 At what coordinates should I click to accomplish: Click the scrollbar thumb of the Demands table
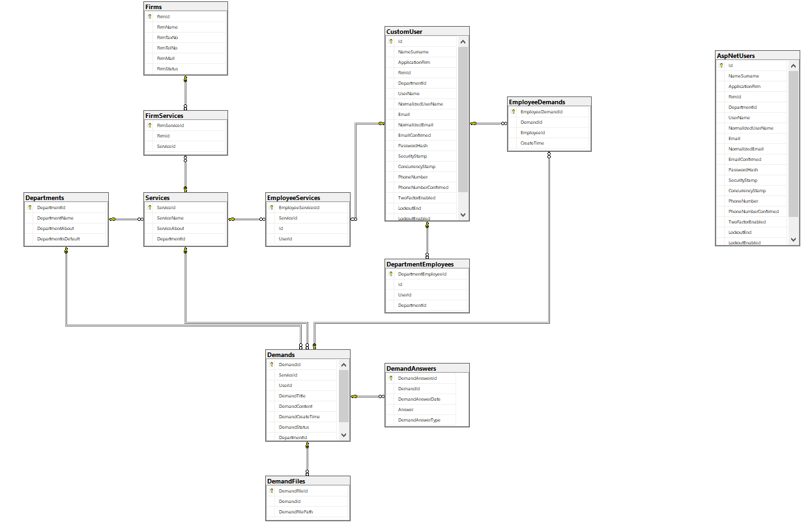click(343, 396)
